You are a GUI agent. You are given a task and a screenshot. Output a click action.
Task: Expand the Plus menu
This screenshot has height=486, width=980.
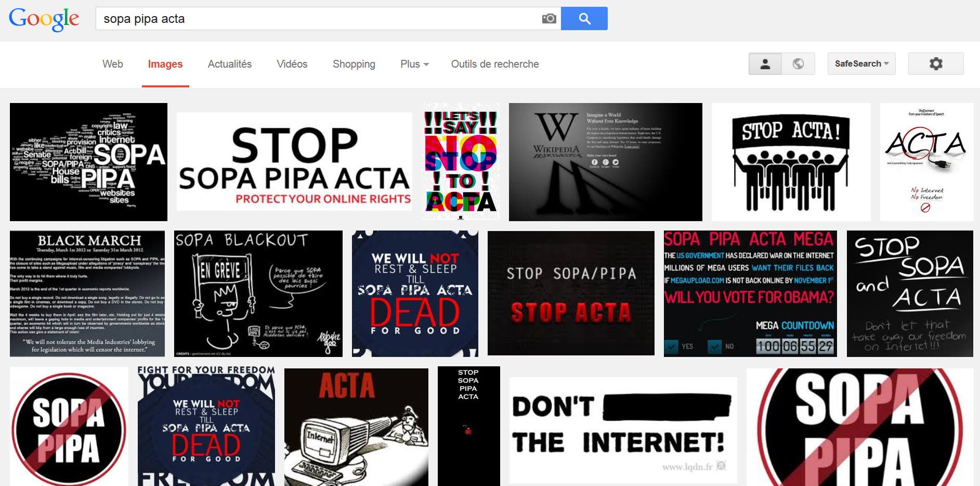click(x=414, y=64)
